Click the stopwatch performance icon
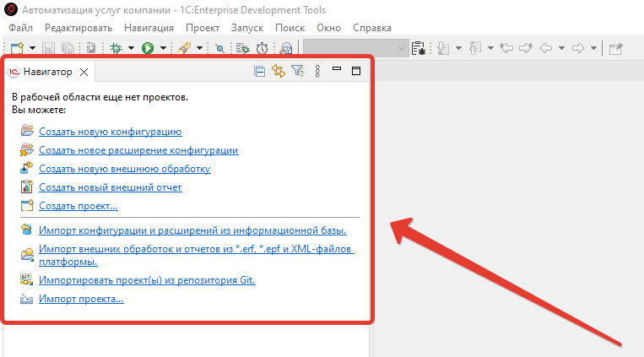Viewport: 644px width, 357px height. (262, 48)
